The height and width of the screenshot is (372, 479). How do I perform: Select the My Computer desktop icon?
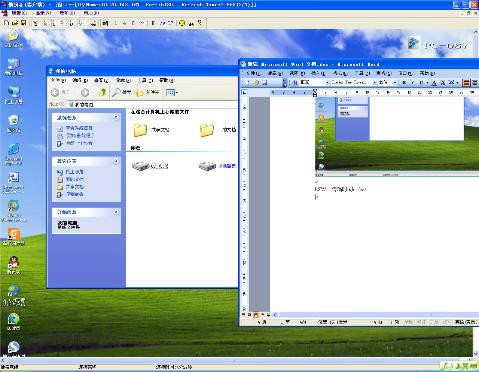(x=13, y=67)
